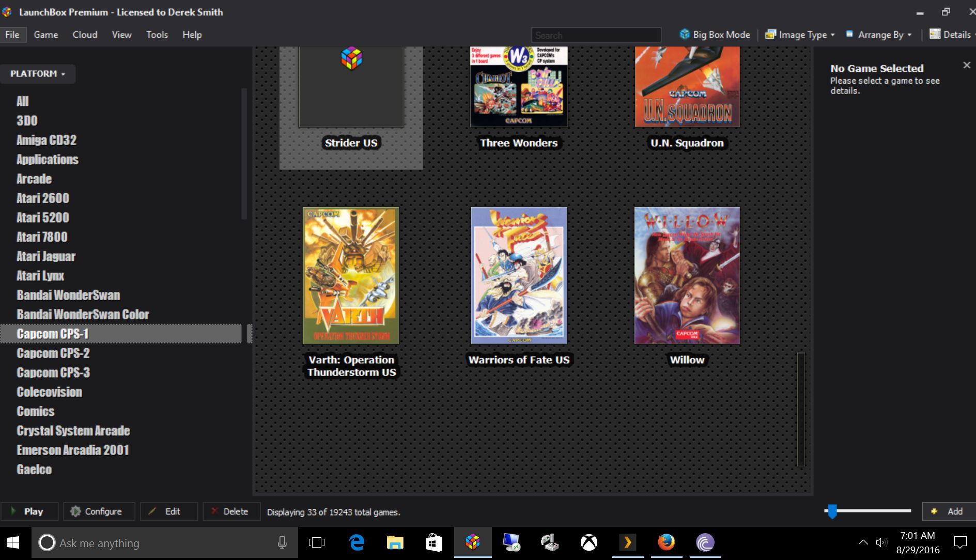
Task: Click the Image Type pictures icon
Action: pos(770,34)
